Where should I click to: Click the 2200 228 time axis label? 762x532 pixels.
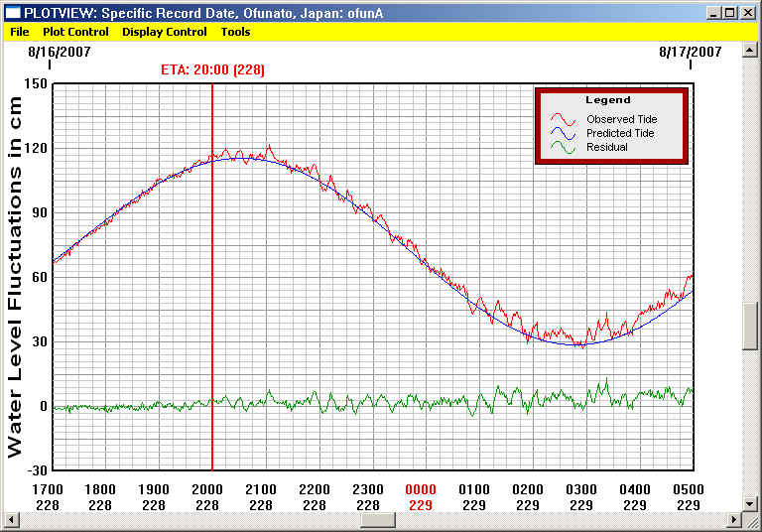[314, 497]
